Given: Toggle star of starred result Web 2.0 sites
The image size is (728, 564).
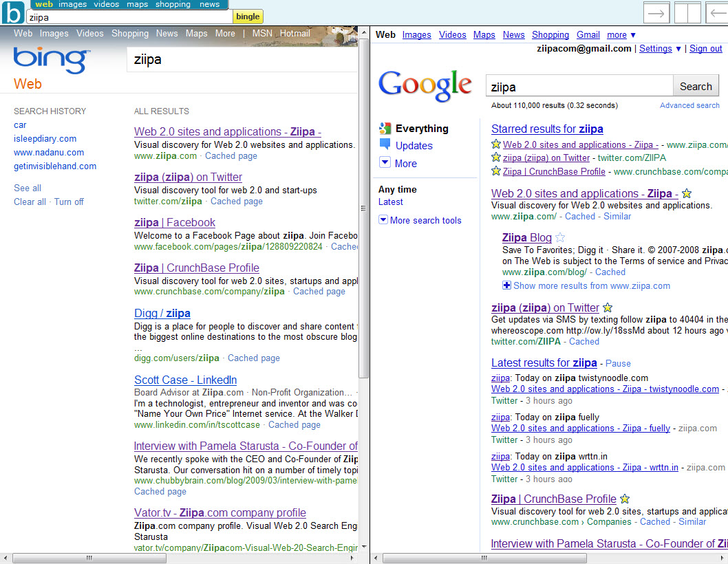Looking at the screenshot, I should [x=496, y=144].
